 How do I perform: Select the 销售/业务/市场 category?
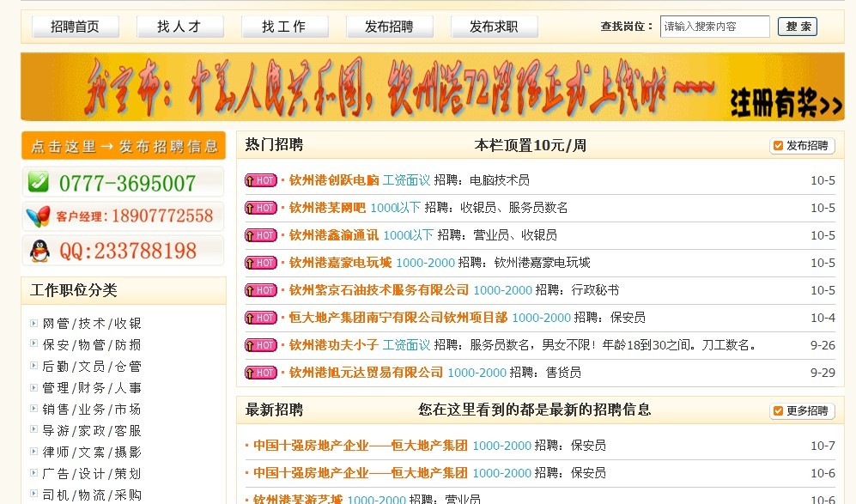(92, 409)
